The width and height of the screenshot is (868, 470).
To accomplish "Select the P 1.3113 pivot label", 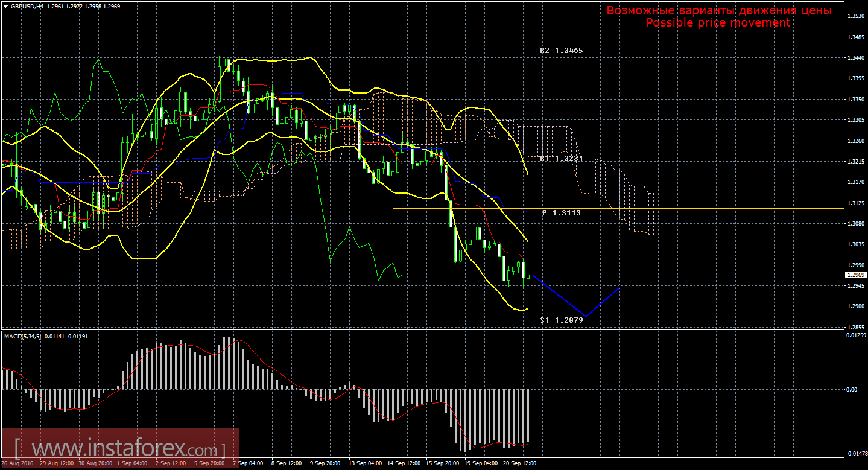I will pyautogui.click(x=562, y=213).
